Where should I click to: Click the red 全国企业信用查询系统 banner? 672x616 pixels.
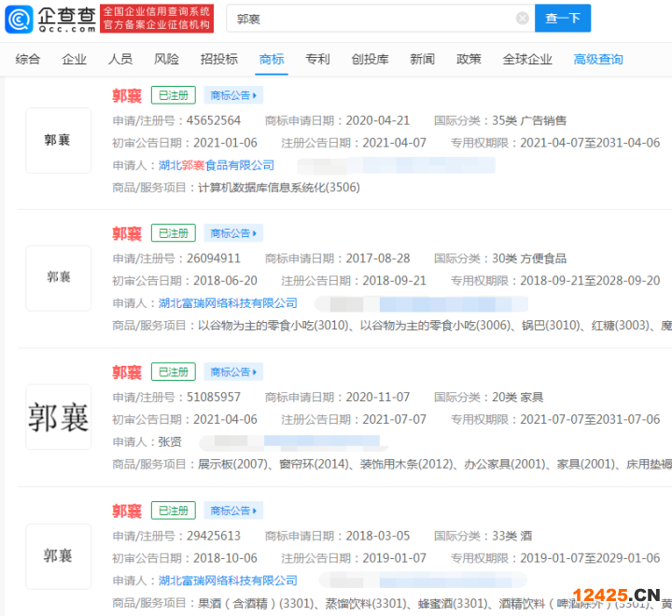(157, 19)
